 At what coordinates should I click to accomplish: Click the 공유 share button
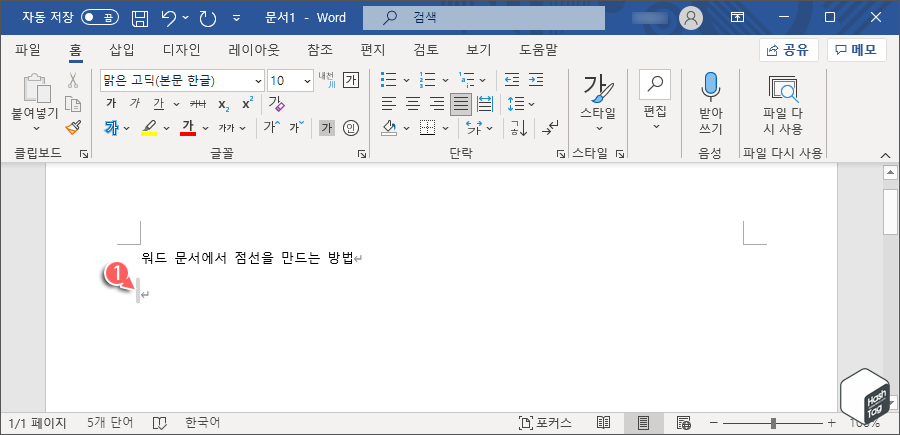(789, 50)
